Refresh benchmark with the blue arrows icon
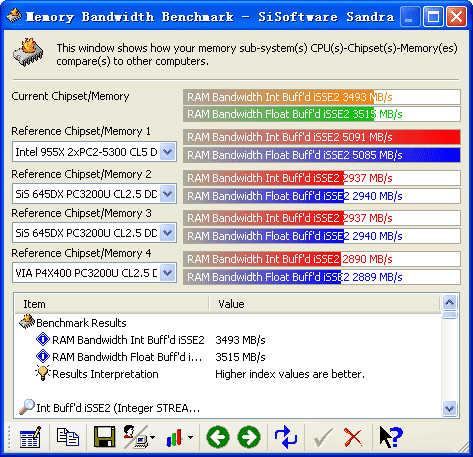Image resolution: width=473 pixels, height=457 pixels. [x=286, y=437]
